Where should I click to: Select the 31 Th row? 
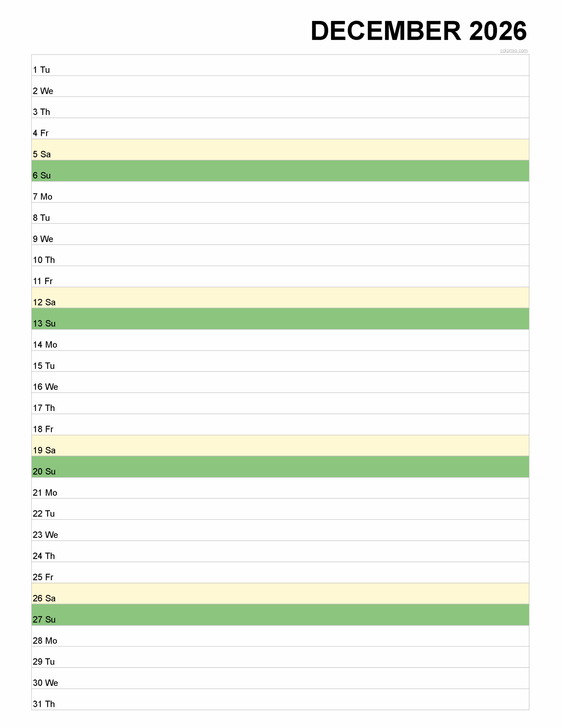point(280,699)
